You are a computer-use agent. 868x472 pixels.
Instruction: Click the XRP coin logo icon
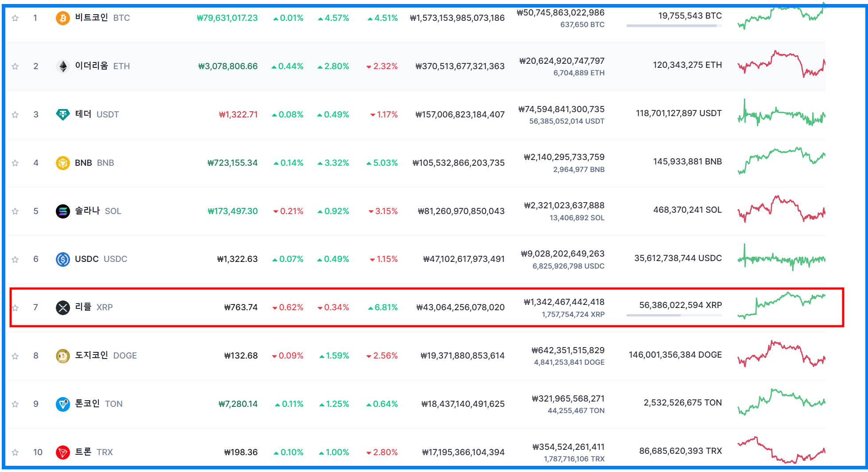[x=63, y=308]
